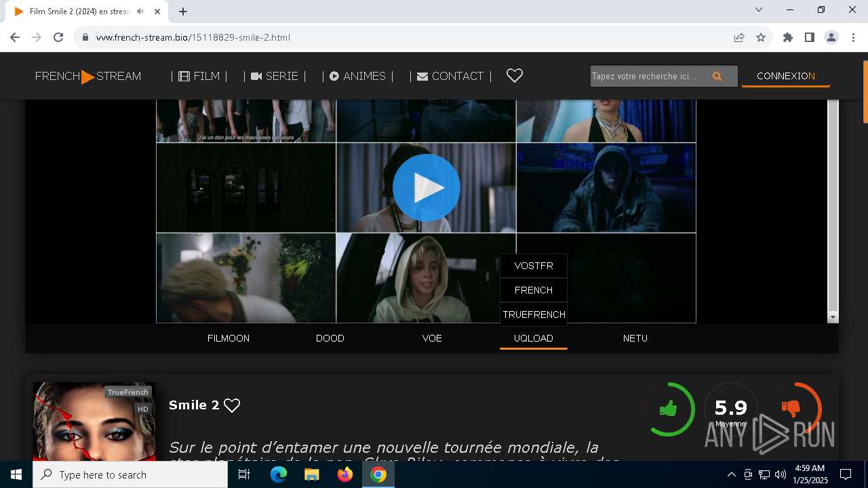Viewport: 868px width, 488px height.
Task: Select VOSTFR language option
Action: [534, 266]
